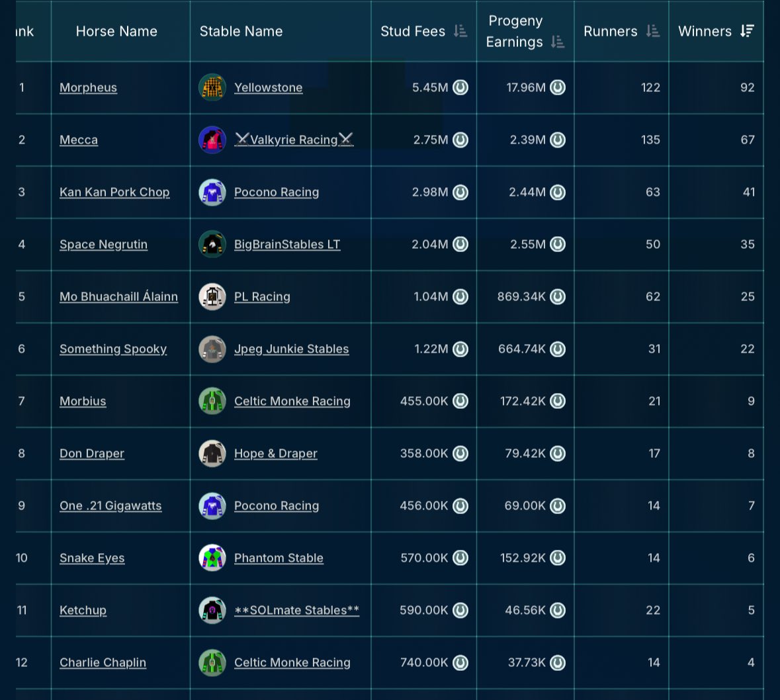780x700 pixels.
Task: Open Mo Bhuachaill Álainn horse link
Action: click(118, 296)
